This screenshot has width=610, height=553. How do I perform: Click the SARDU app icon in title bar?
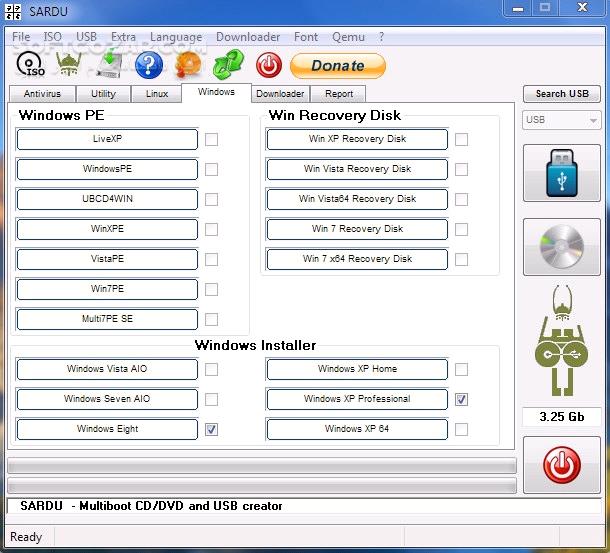[13, 11]
